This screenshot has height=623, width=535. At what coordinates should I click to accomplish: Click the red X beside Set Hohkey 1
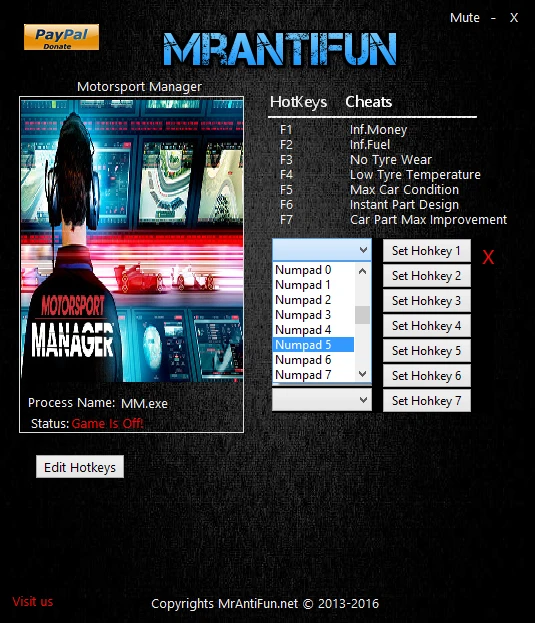[488, 257]
